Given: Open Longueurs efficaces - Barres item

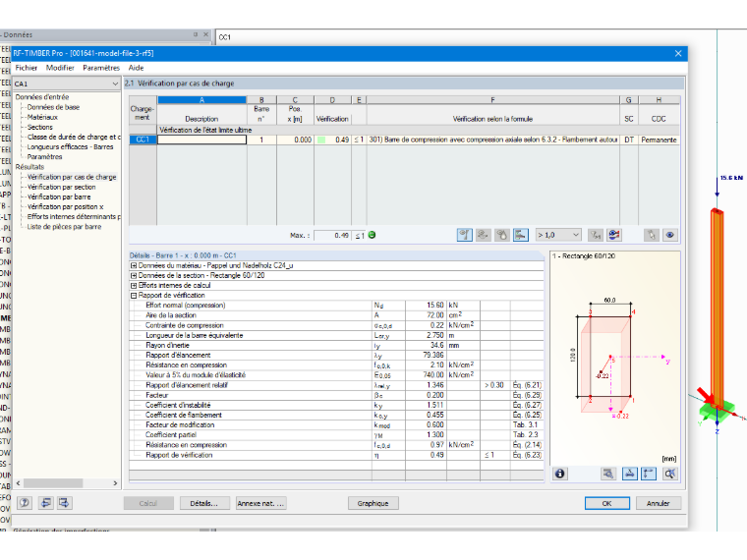Looking at the screenshot, I should [70, 147].
